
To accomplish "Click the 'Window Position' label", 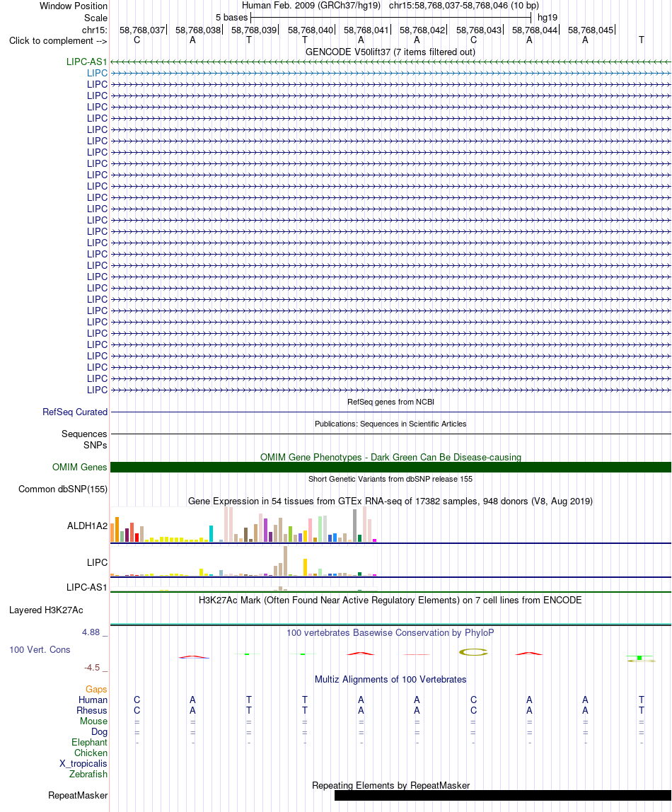I will (x=74, y=6).
